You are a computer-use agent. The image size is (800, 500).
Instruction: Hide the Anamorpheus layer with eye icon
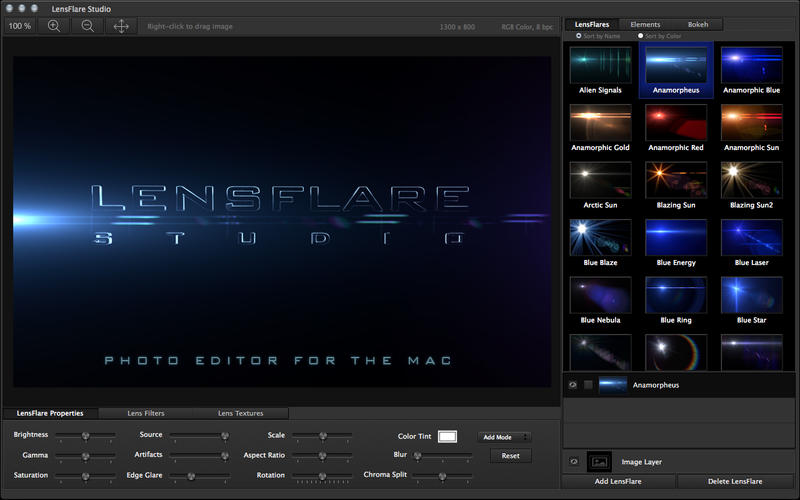point(573,385)
